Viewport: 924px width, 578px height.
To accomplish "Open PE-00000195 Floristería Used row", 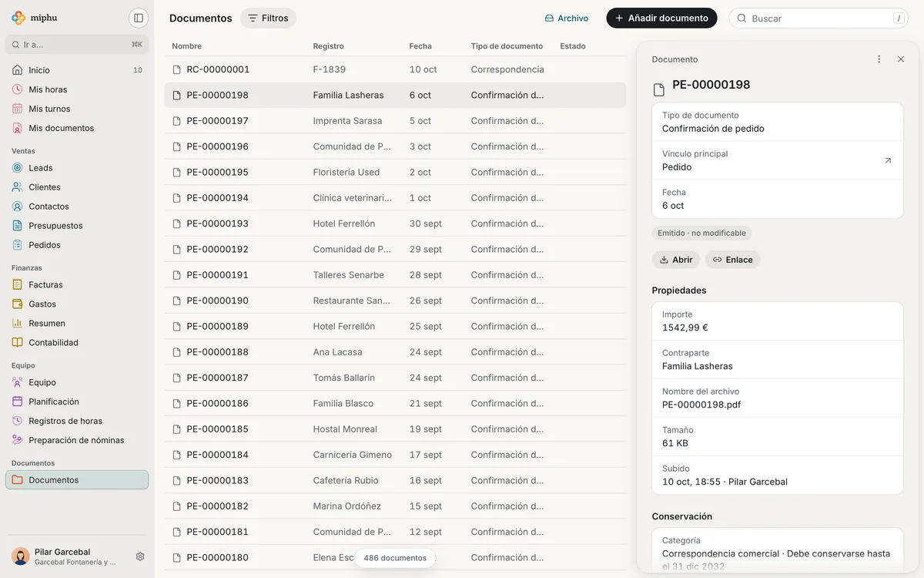I will 395,172.
